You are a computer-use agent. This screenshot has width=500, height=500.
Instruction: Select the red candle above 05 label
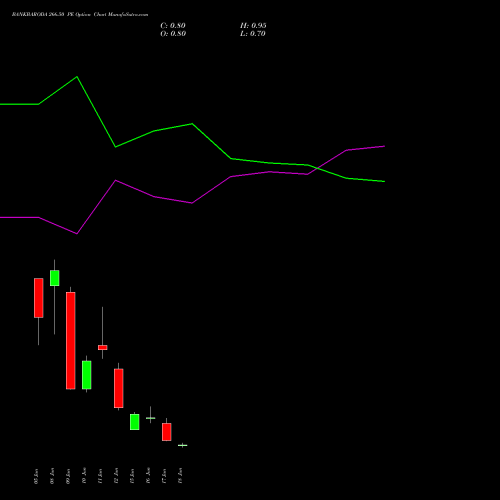tap(39, 298)
